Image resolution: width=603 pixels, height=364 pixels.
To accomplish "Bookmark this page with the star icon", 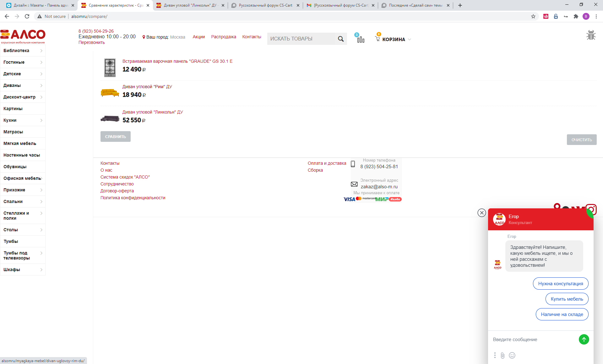I will pos(533,16).
